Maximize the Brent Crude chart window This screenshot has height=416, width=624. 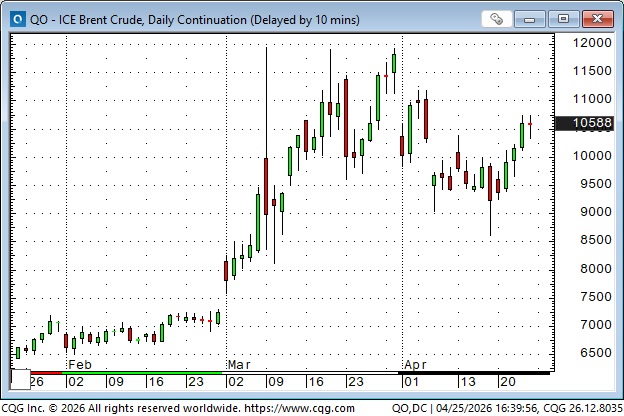coord(565,18)
